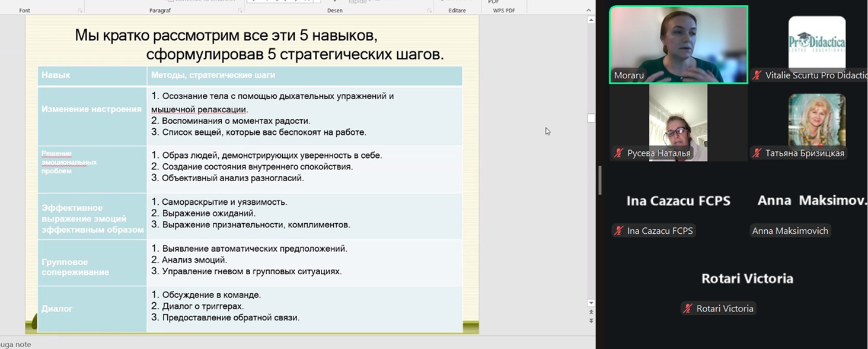Image resolution: width=868 pixels, height=349 pixels.
Task: Click the slide title text about 5 навыков
Action: pyautogui.click(x=259, y=45)
